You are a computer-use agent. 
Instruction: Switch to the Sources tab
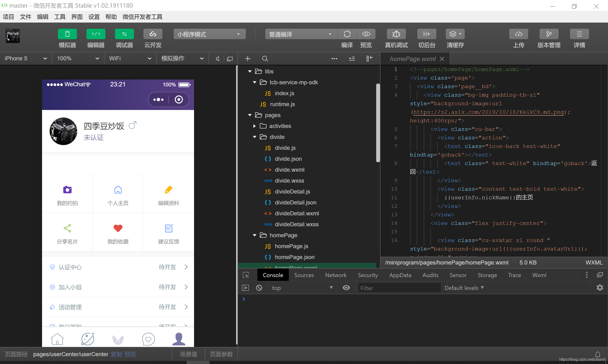(304, 275)
